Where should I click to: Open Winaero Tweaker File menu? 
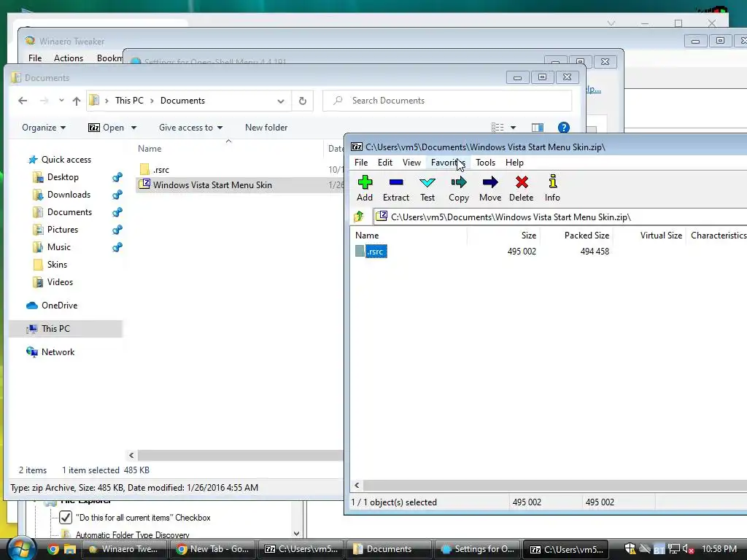[35, 58]
